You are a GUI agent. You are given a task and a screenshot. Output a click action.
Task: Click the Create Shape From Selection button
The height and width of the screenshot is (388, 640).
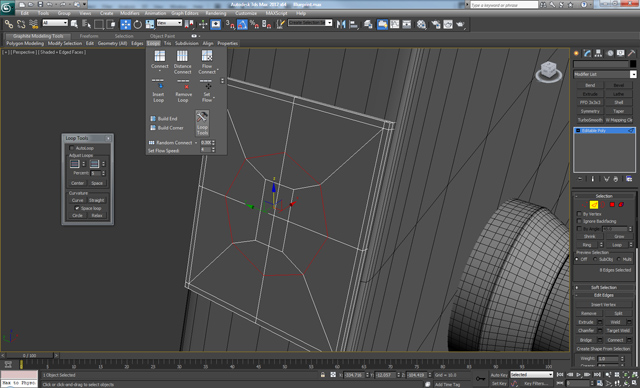click(603, 349)
